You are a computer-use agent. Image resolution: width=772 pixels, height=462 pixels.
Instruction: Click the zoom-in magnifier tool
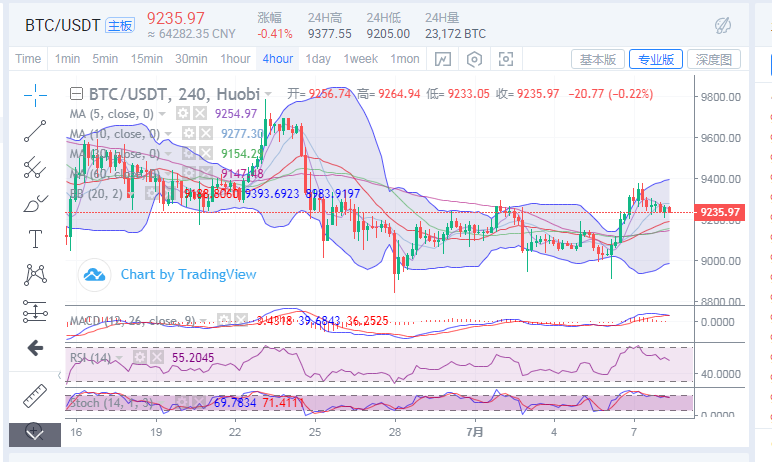click(35, 431)
